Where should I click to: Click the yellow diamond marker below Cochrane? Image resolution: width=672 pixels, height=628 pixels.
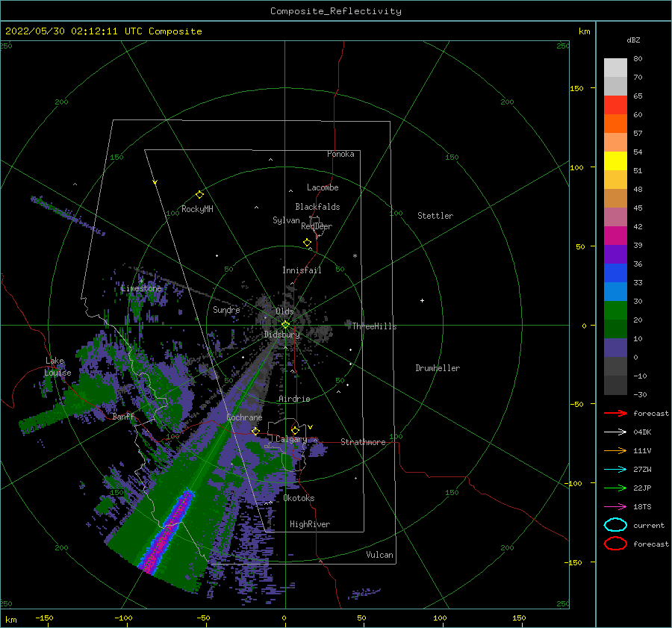click(255, 431)
